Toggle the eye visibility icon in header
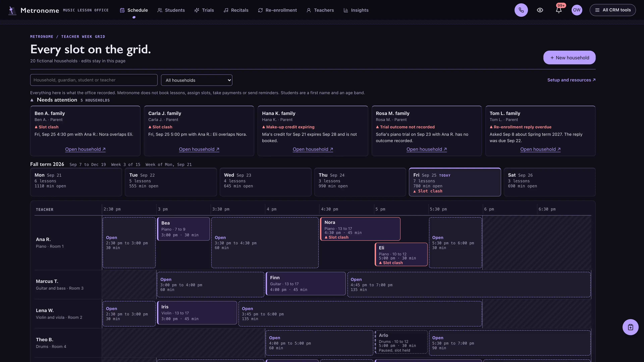The height and width of the screenshot is (362, 644). click(x=540, y=10)
